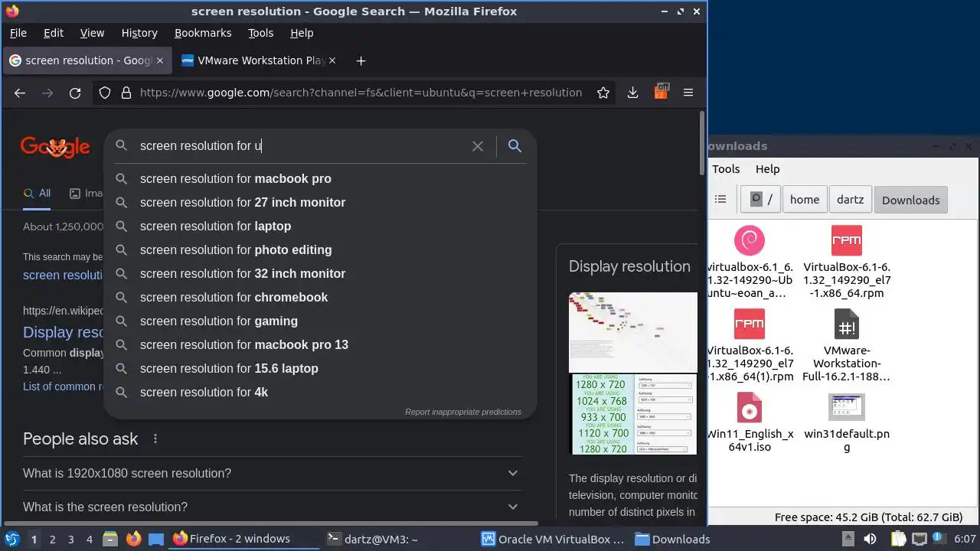Choose suggestion screen resolution for photo editing
Viewport: 980px width, 551px height.
320,249
